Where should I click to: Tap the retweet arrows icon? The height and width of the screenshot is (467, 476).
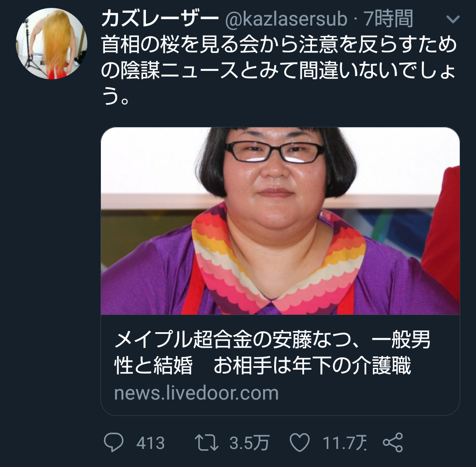point(206,442)
